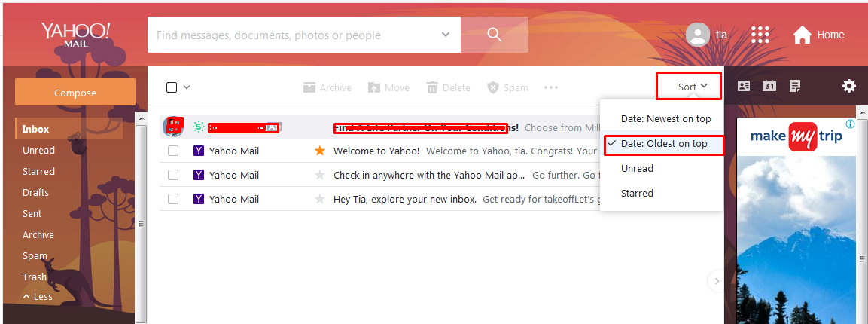
Task: Click the magnifier search button
Action: (x=495, y=35)
